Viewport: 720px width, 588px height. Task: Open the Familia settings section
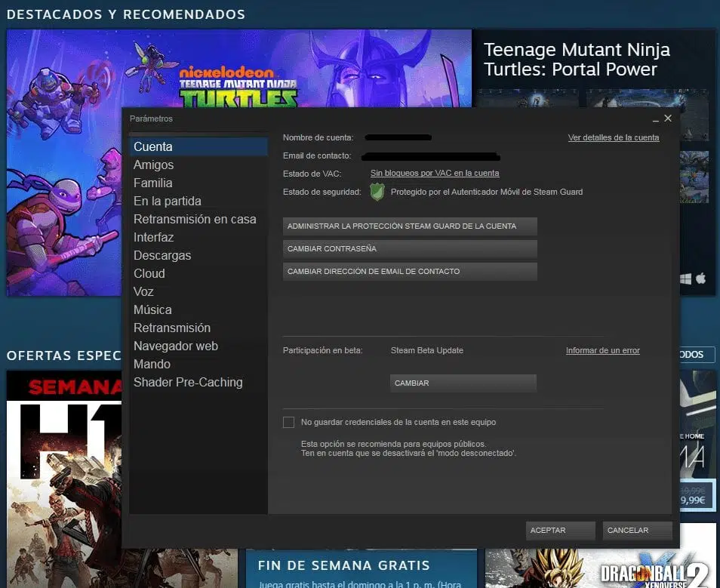(x=153, y=183)
